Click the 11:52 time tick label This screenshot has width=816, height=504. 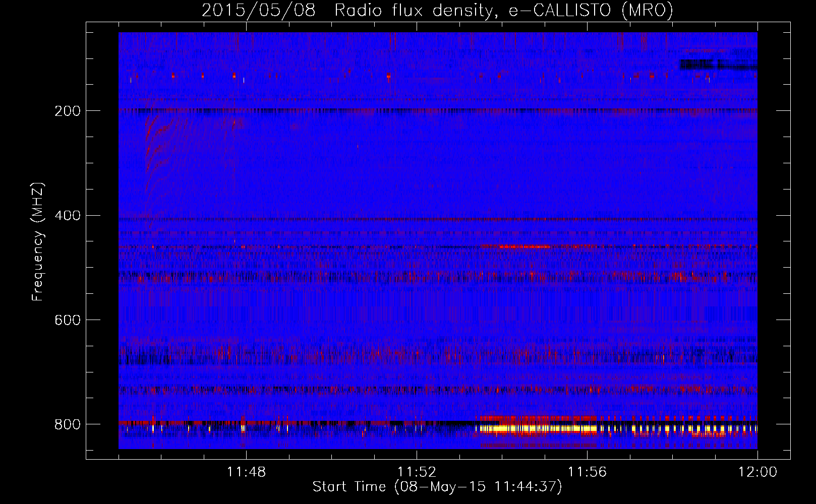417,472
